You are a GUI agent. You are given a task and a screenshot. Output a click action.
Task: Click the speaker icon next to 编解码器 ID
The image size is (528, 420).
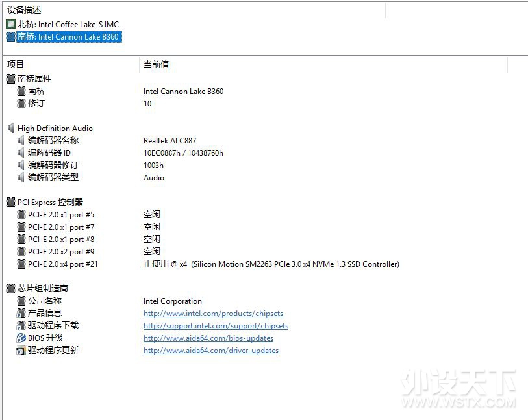click(21, 153)
